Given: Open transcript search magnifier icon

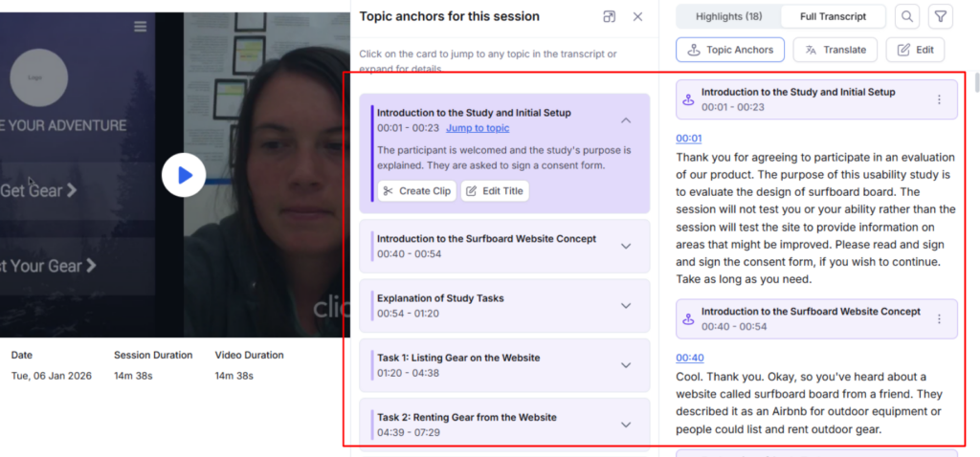Looking at the screenshot, I should (907, 17).
